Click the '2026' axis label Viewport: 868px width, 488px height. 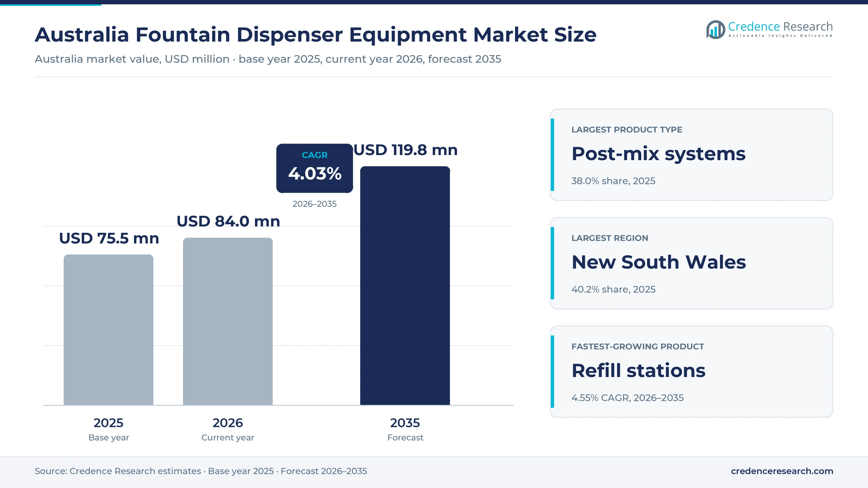(228, 423)
